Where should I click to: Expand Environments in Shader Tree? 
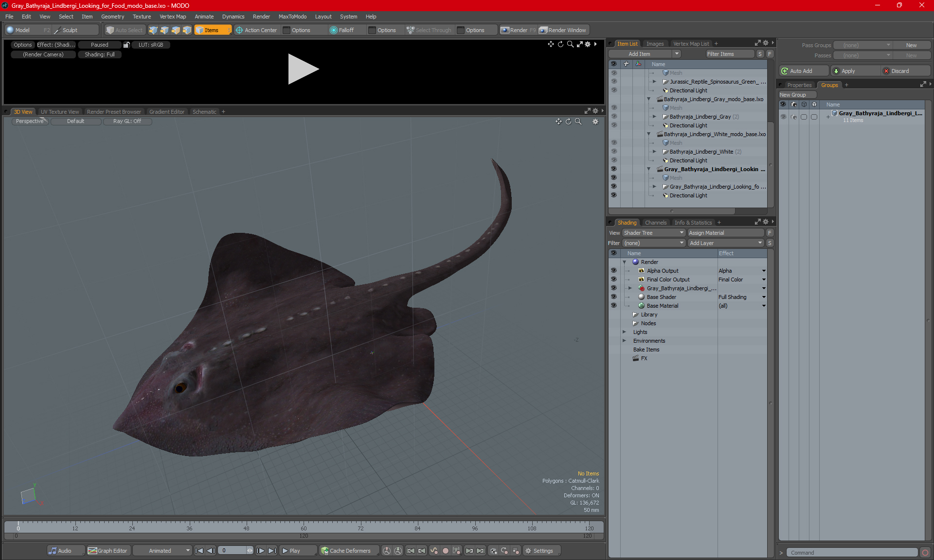click(x=625, y=341)
